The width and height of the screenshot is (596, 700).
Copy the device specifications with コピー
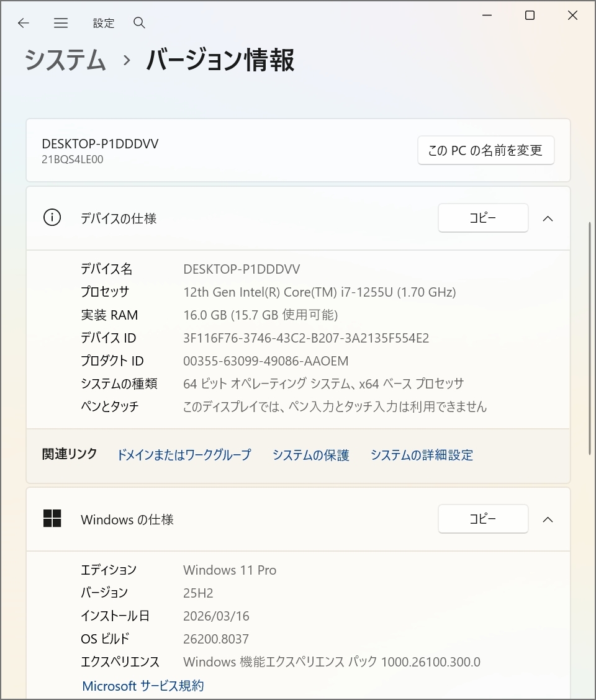[483, 218]
